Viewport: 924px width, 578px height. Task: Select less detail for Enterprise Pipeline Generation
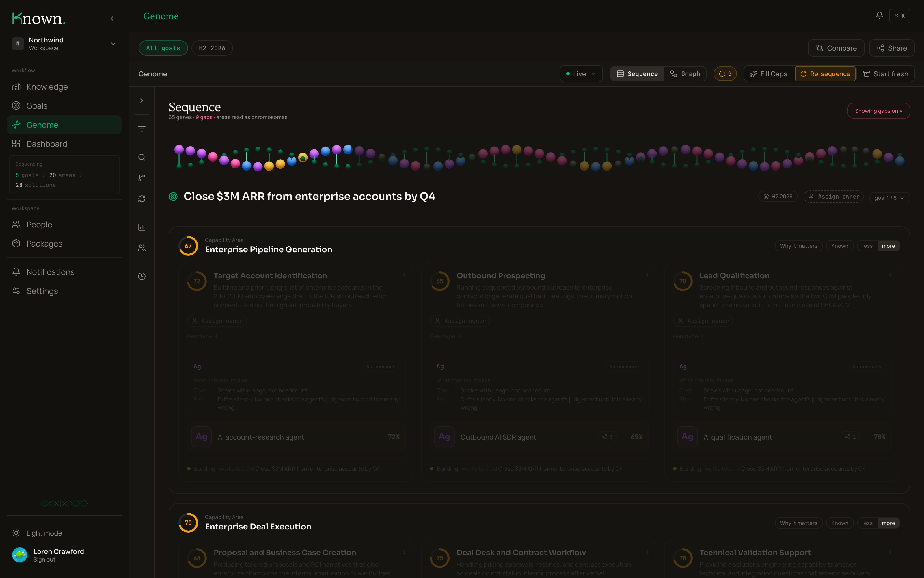coord(867,246)
